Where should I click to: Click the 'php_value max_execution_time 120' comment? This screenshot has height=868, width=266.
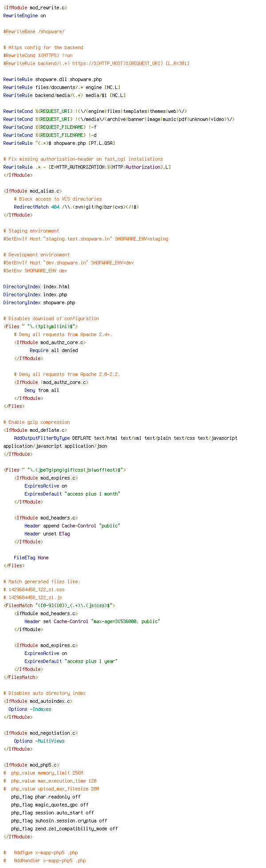pyautogui.click(x=50, y=781)
